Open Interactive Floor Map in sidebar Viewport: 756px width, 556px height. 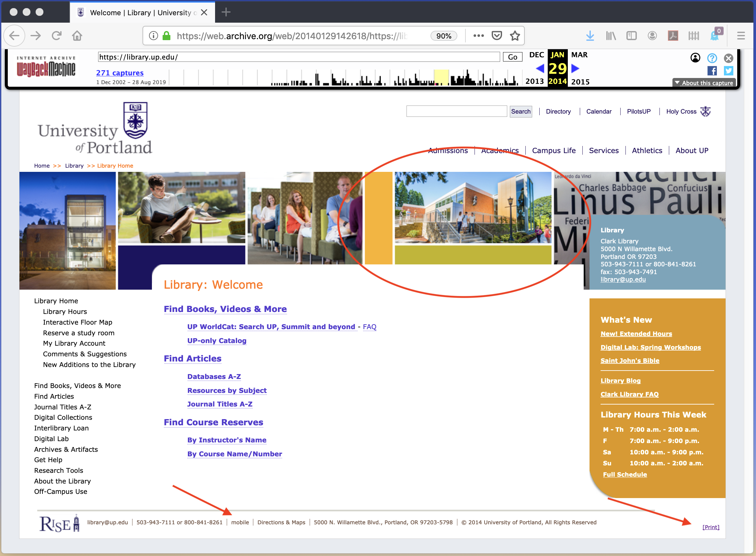(77, 322)
